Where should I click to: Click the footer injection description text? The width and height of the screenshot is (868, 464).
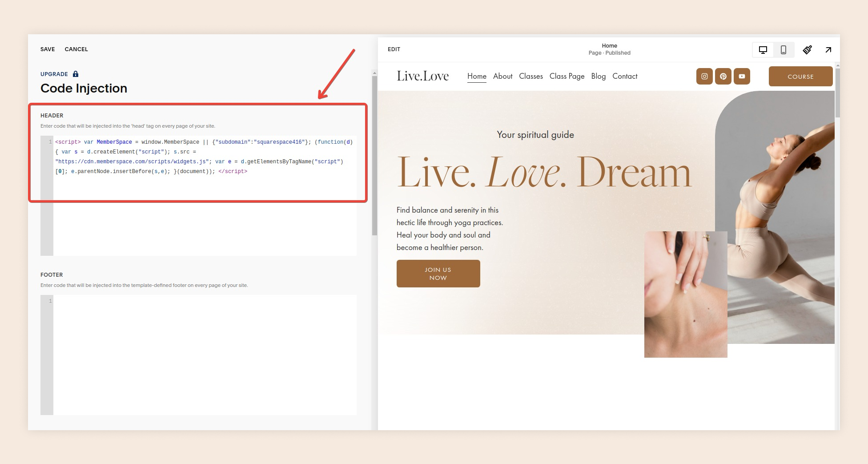[144, 286]
